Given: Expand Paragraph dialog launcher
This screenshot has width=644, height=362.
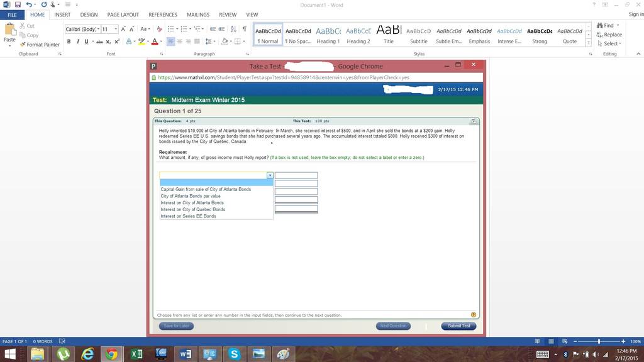Looking at the screenshot, I should click(247, 54).
